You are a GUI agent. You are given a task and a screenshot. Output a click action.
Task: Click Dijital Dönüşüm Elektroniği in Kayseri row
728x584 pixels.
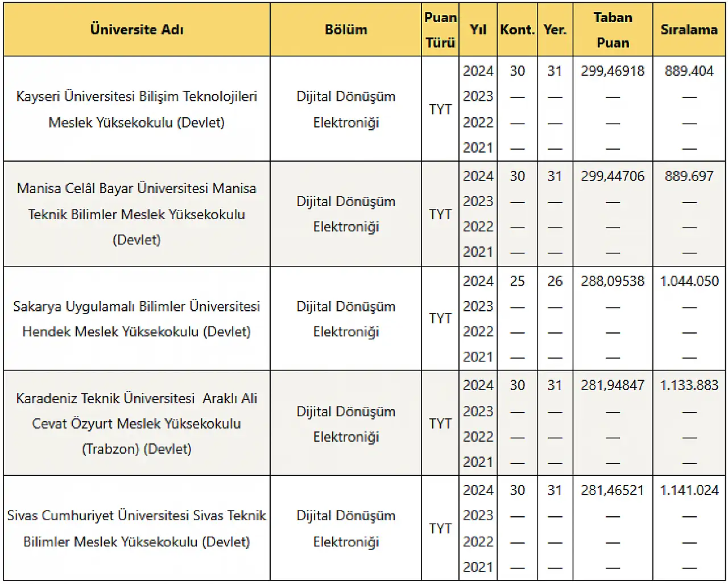[346, 109]
